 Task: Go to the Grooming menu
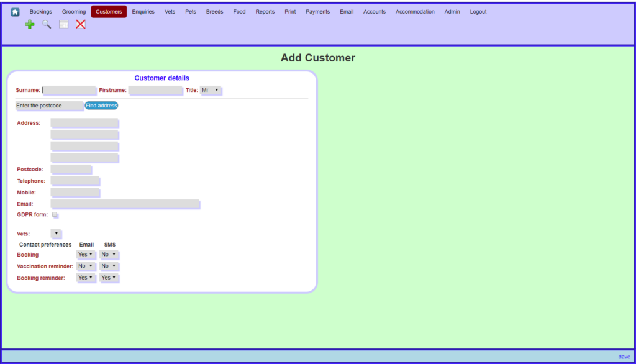pos(74,12)
